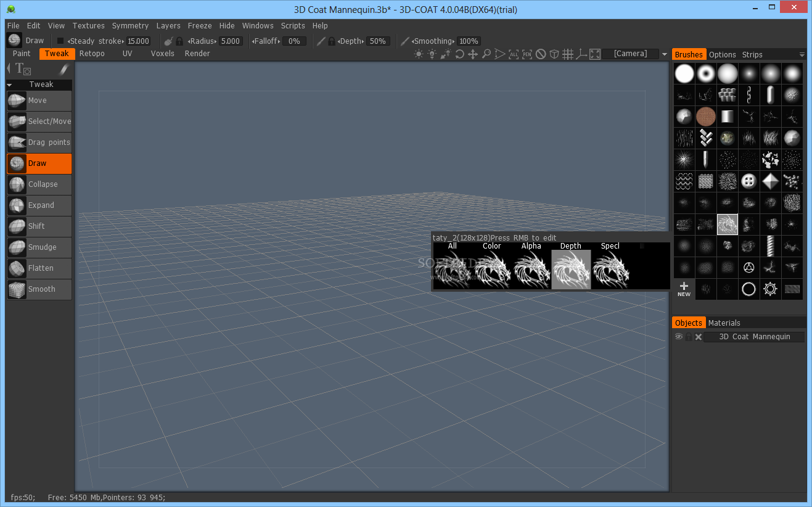
Task: Toggle lock on 3D Coat Mannequin object
Action: coord(689,337)
